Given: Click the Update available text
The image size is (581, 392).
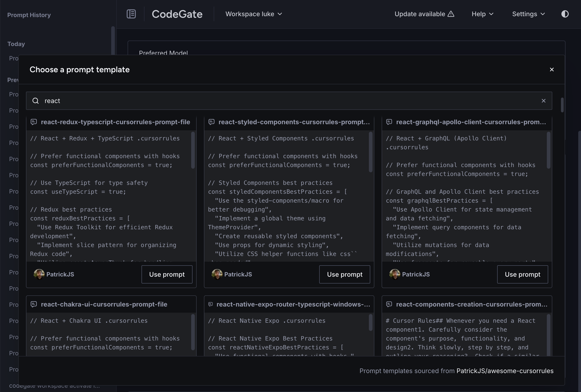Looking at the screenshot, I should 420,14.
